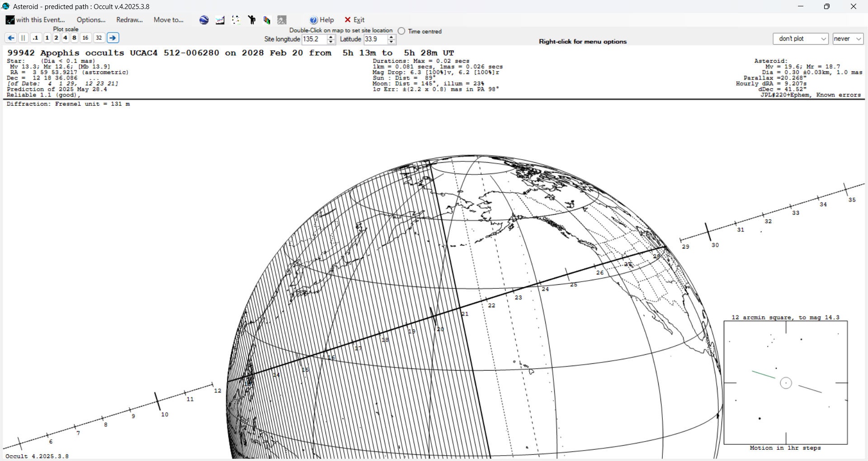Restore down the Occult window
The height and width of the screenshot is (461, 868).
click(827, 6)
